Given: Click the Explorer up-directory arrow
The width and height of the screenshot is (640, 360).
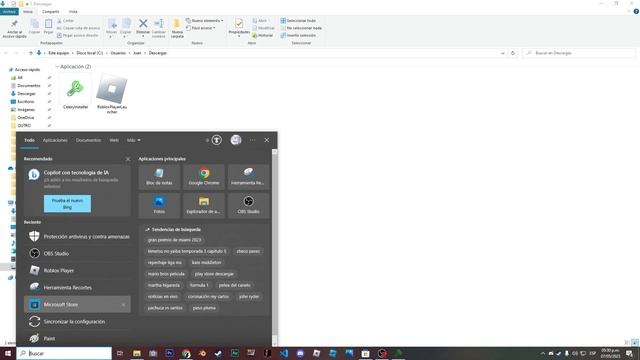Looking at the screenshot, I should click(x=31, y=53).
